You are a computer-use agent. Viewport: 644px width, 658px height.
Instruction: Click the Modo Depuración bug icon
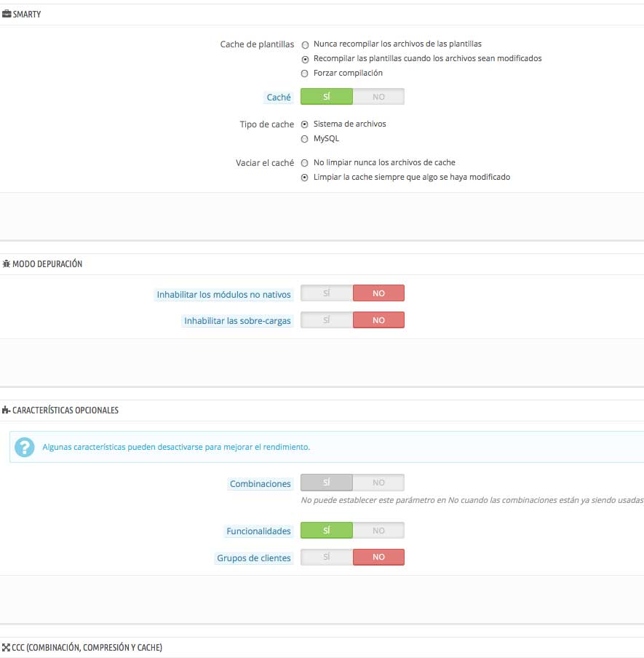click(x=7, y=264)
